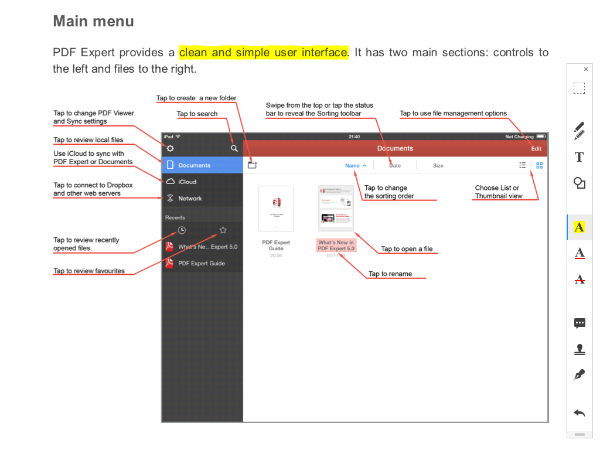The image size is (600, 450).
Task: Switch to thumbnail grid view icon
Action: pyautogui.click(x=540, y=165)
